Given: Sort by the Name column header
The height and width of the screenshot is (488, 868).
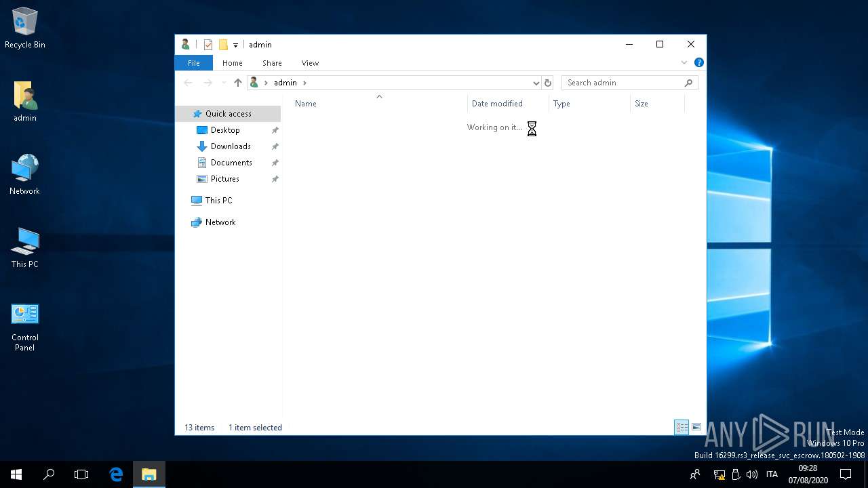Looking at the screenshot, I should pyautogui.click(x=379, y=104).
